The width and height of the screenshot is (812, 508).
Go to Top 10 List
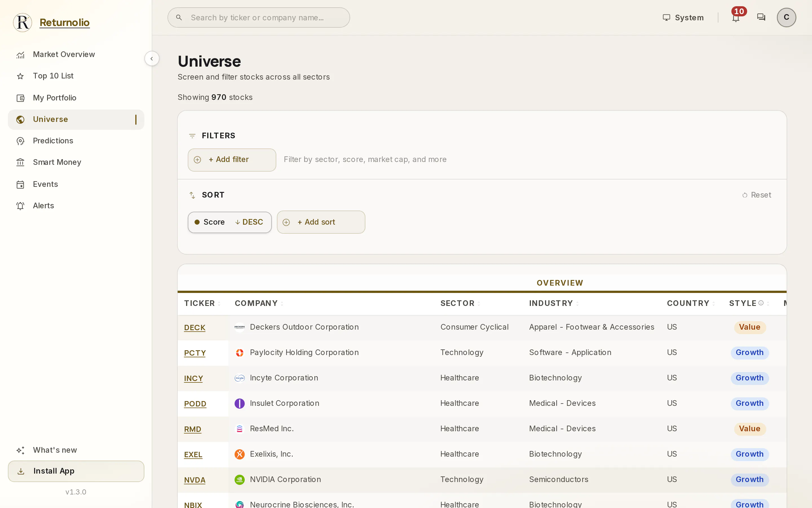tap(76, 76)
